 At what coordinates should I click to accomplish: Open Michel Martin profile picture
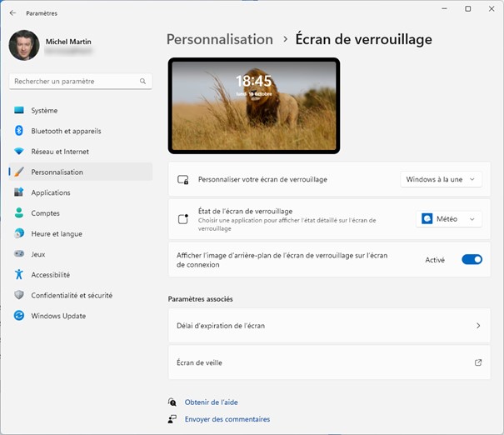[x=24, y=45]
